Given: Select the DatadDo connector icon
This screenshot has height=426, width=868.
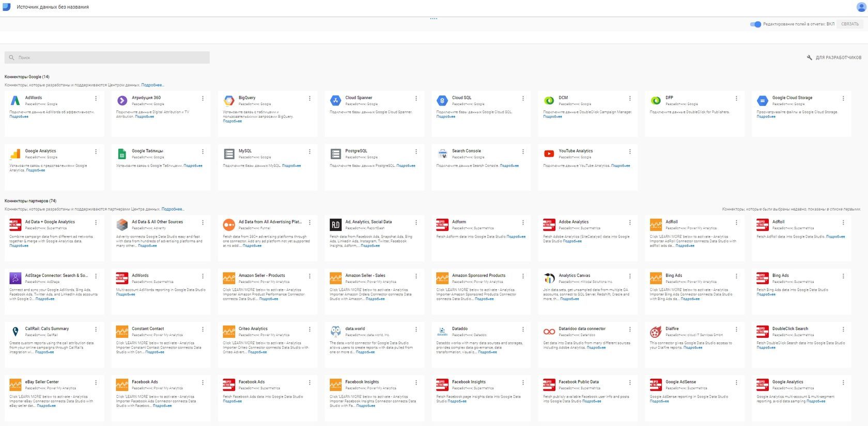Looking at the screenshot, I should tap(442, 332).
